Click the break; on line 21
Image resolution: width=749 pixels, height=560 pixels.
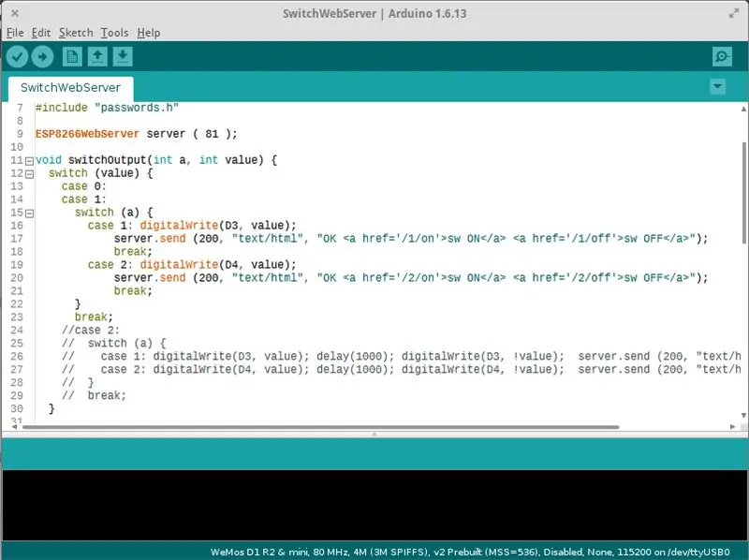point(133,290)
